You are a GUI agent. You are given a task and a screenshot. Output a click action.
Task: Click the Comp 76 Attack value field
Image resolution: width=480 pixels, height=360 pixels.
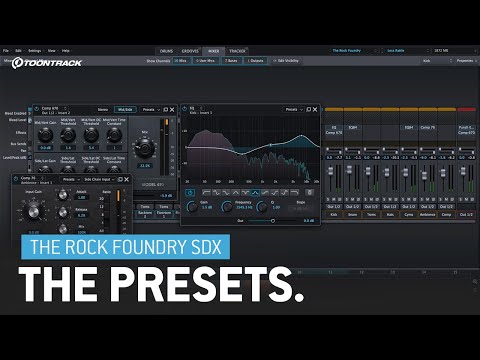pyautogui.click(x=81, y=197)
